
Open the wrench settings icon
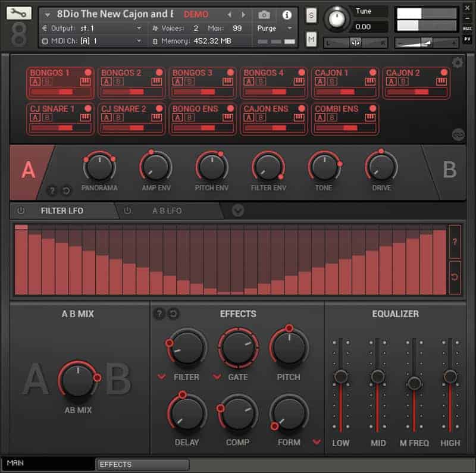click(19, 13)
